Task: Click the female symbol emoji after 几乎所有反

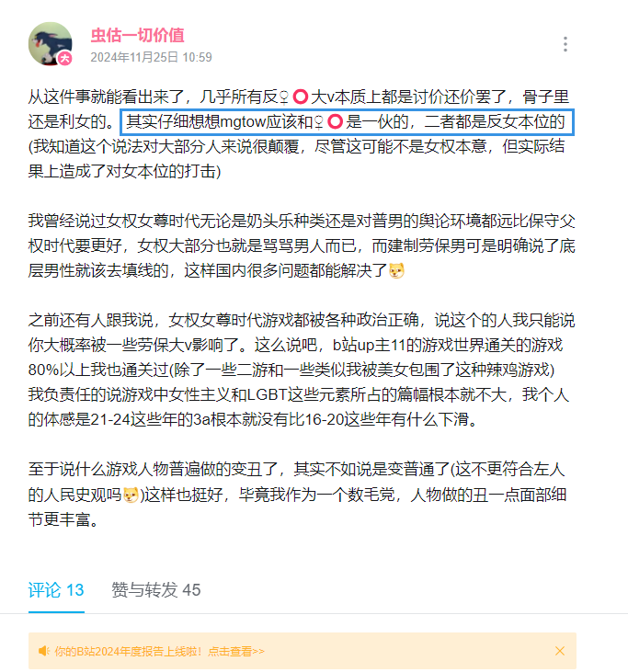Action: point(284,97)
